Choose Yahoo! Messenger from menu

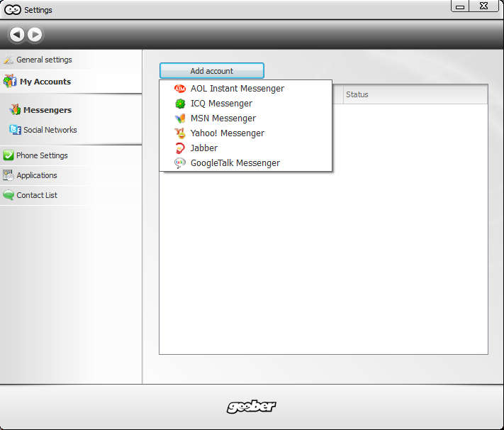point(245,133)
